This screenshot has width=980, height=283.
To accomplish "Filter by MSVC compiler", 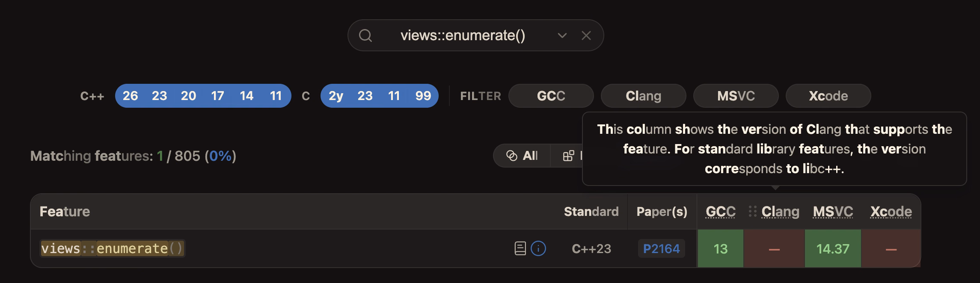I will pyautogui.click(x=736, y=96).
